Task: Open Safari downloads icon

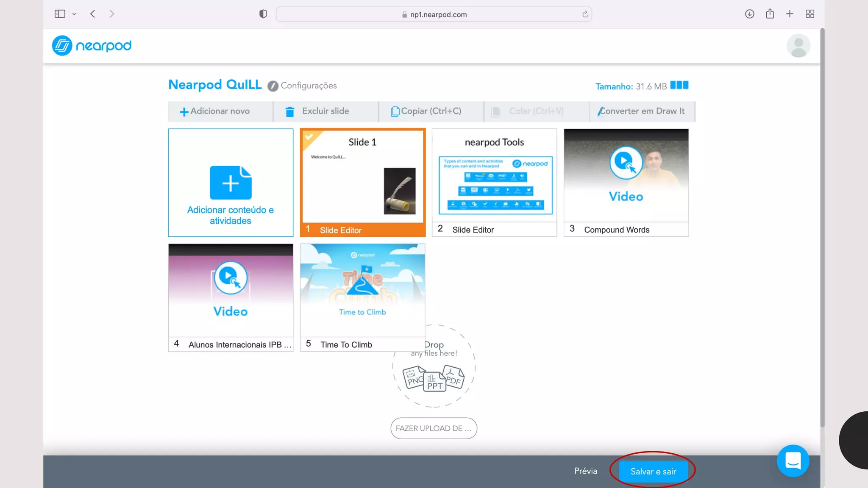Action: tap(749, 14)
